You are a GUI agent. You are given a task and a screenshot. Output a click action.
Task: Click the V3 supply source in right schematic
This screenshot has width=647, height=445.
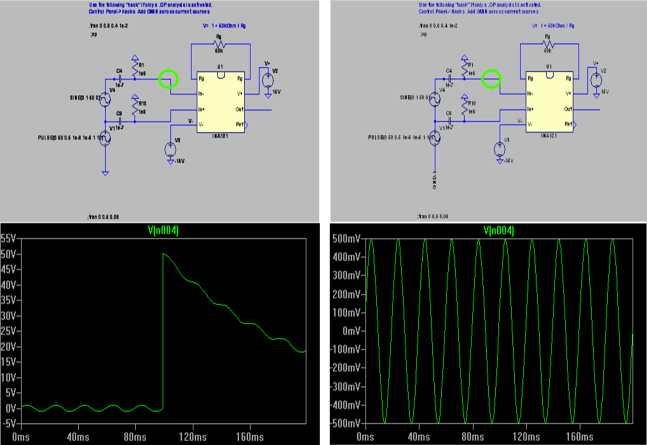tap(500, 148)
